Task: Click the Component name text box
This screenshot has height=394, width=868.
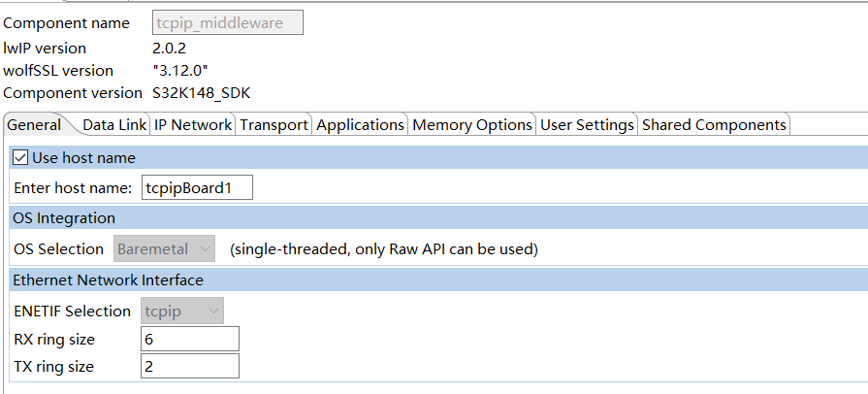Action: pos(227,23)
